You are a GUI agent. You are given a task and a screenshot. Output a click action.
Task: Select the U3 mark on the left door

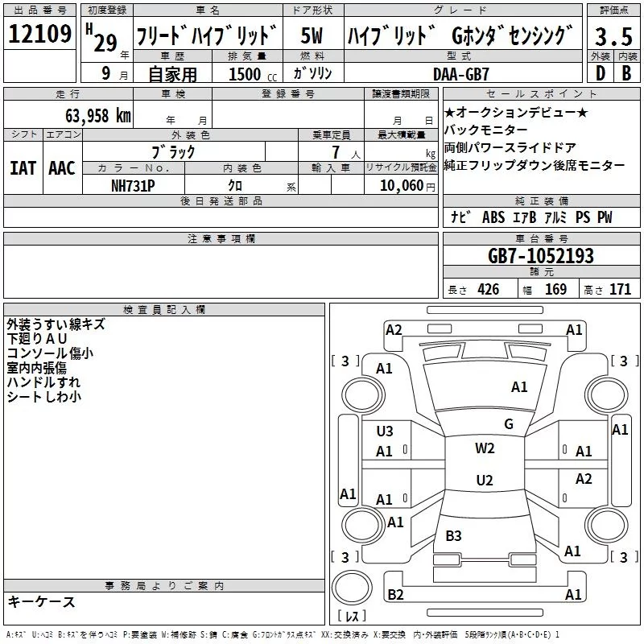click(x=385, y=431)
